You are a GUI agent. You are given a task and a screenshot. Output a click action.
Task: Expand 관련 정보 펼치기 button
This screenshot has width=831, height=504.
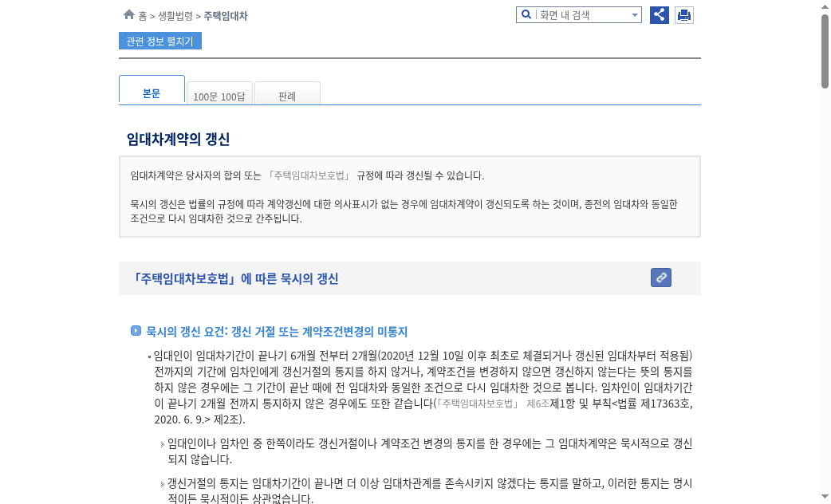click(160, 41)
